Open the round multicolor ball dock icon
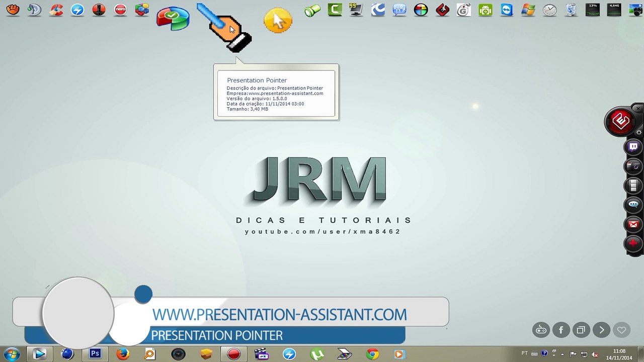 click(x=421, y=10)
